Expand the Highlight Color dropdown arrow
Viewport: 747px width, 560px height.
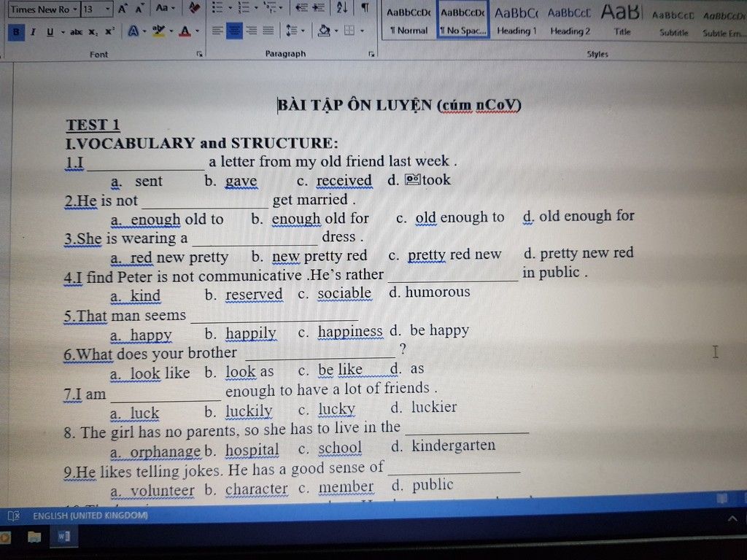pyautogui.click(x=171, y=32)
